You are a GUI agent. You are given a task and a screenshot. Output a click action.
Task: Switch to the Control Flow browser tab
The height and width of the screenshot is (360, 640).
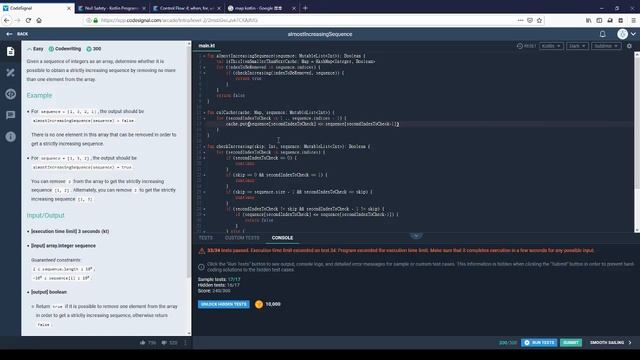coord(187,8)
